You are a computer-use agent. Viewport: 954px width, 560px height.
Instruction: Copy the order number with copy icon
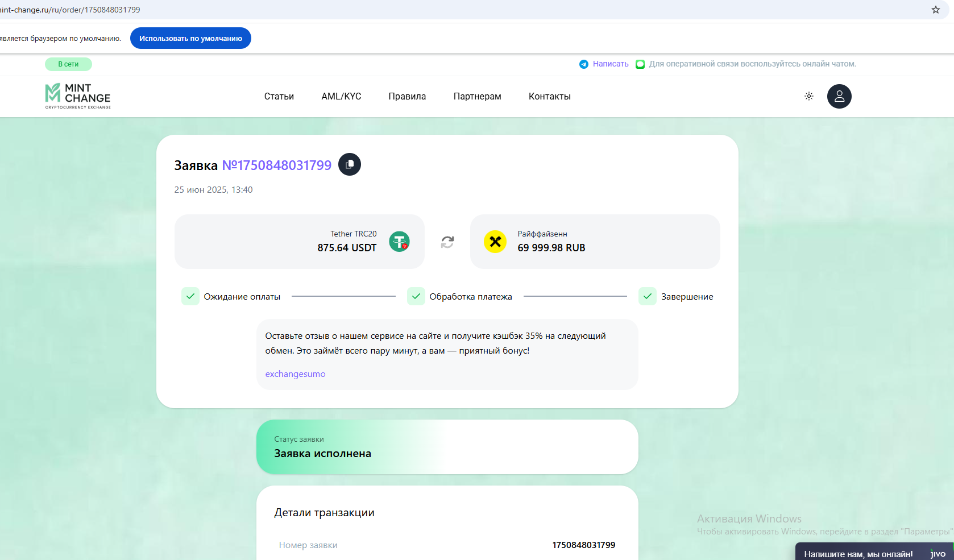[350, 164]
